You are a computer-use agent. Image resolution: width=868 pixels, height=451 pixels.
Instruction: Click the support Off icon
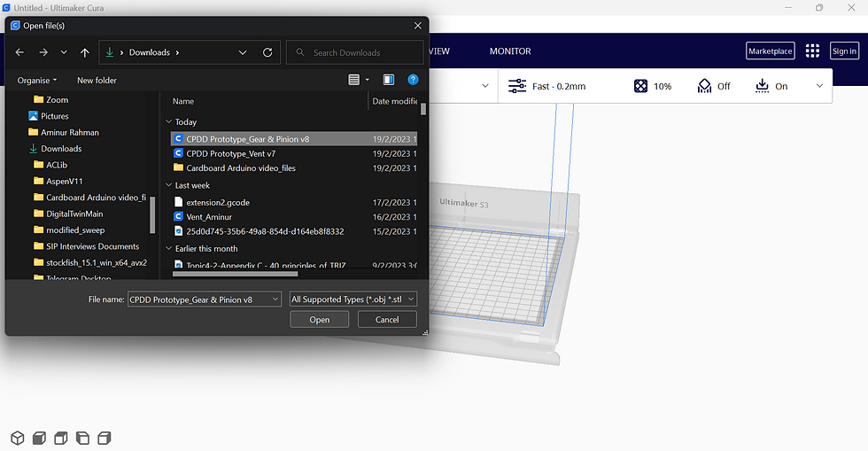704,86
